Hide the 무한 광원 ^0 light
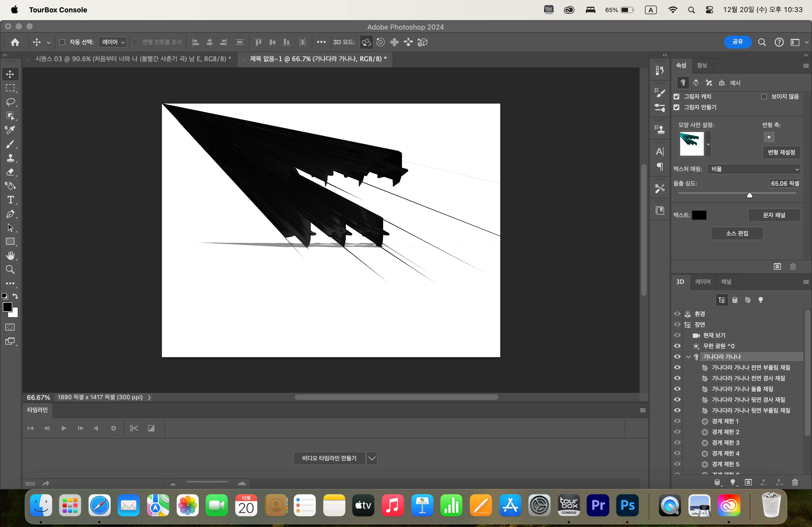Viewport: 812px width, 527px height. click(677, 346)
